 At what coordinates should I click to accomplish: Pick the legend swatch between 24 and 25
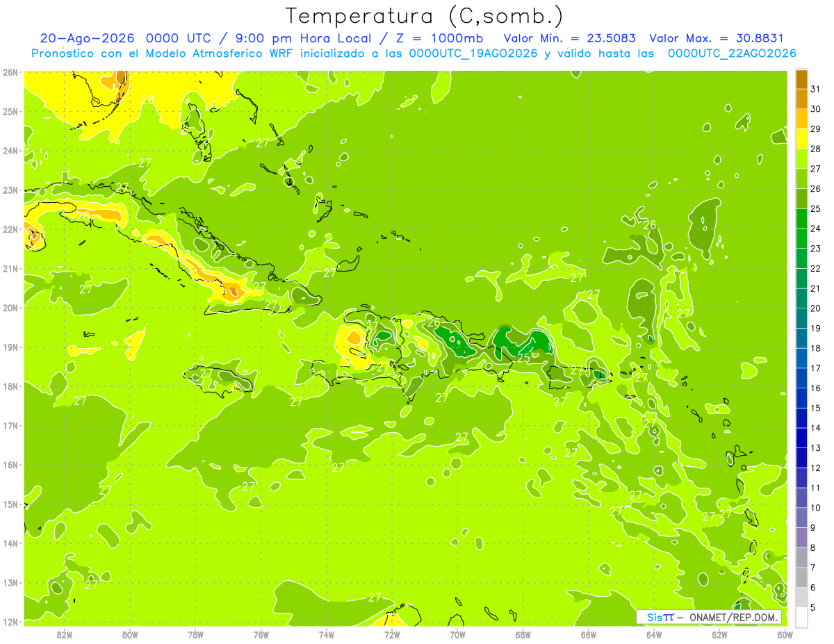click(x=801, y=218)
